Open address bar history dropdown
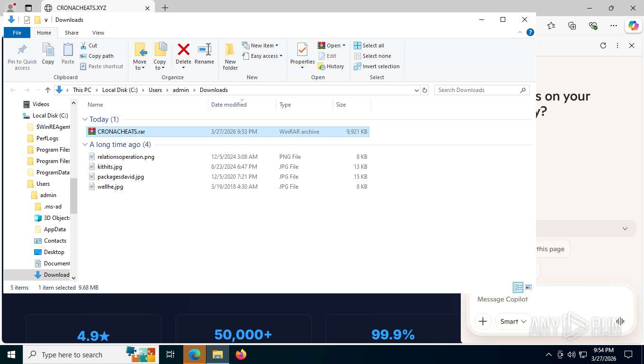The image size is (644, 364). pyautogui.click(x=416, y=90)
